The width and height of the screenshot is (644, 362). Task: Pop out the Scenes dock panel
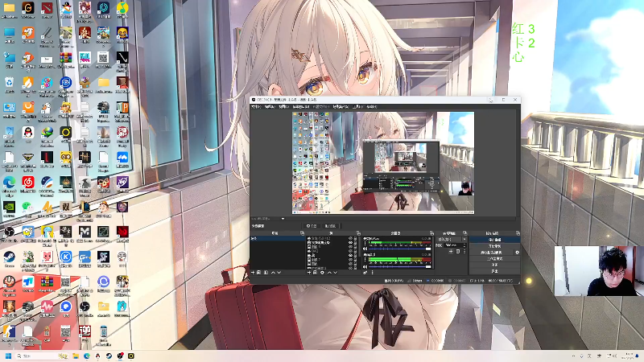coord(303,233)
